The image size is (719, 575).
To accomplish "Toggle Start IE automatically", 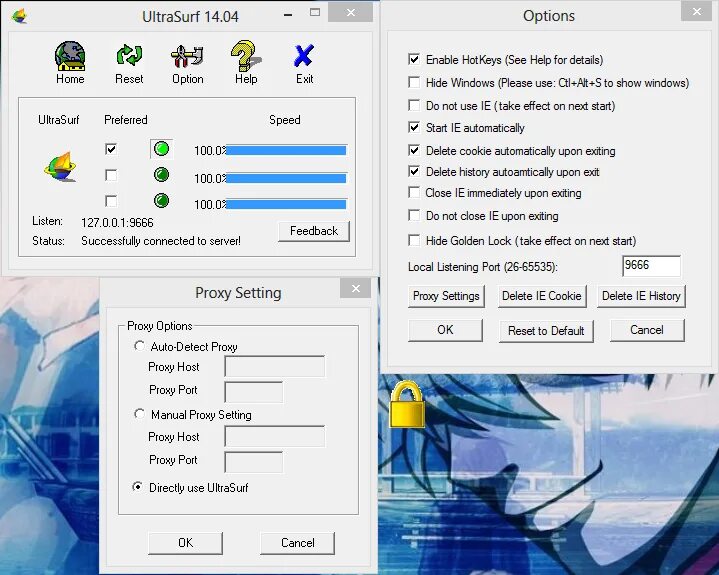I will (414, 127).
